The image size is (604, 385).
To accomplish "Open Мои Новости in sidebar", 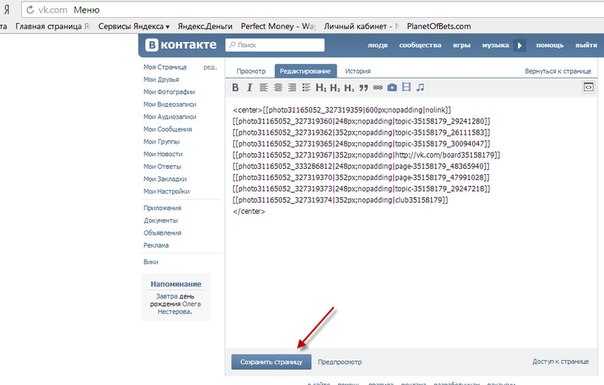I will (163, 154).
